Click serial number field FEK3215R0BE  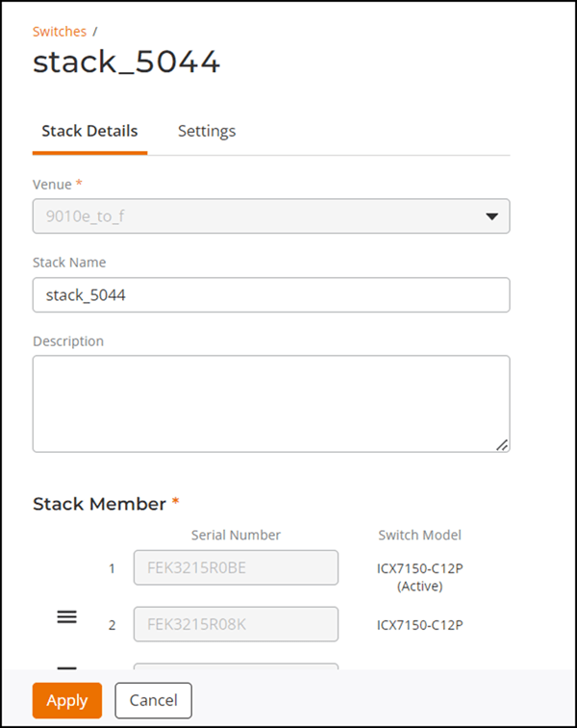(236, 567)
